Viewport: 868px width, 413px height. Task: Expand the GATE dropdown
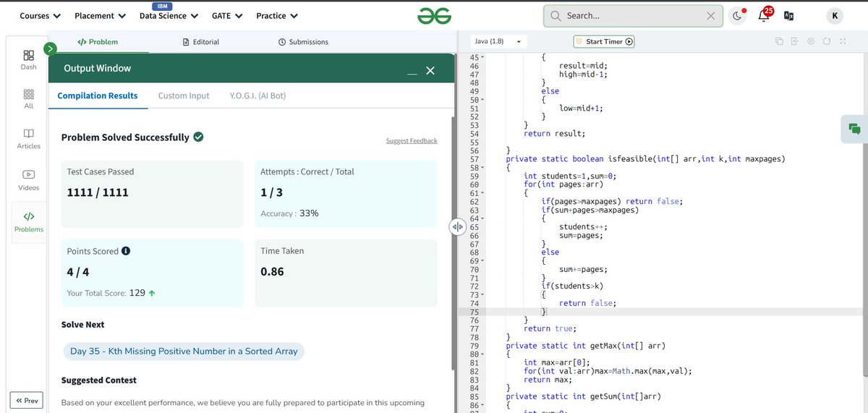click(227, 15)
